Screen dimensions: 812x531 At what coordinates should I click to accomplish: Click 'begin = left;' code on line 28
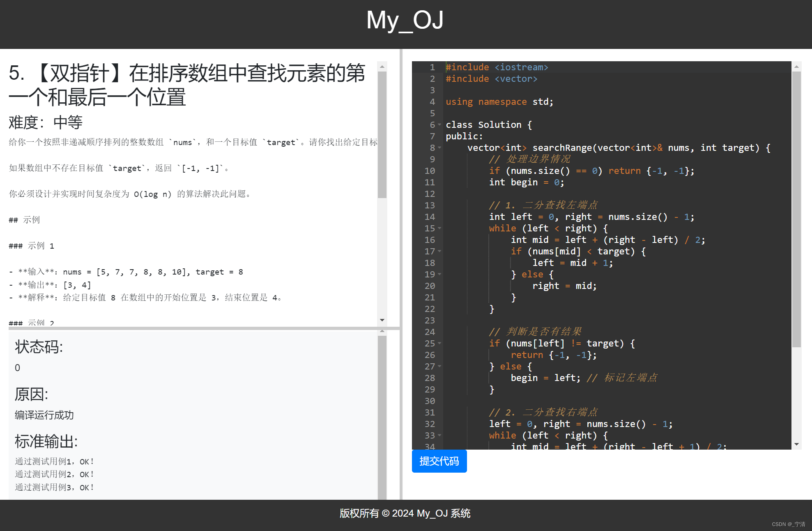(545, 378)
